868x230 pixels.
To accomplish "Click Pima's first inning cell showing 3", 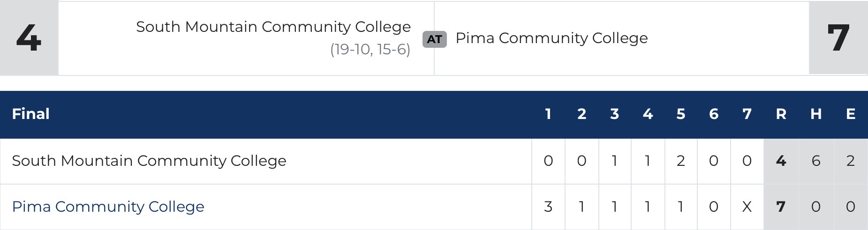I will point(548,207).
